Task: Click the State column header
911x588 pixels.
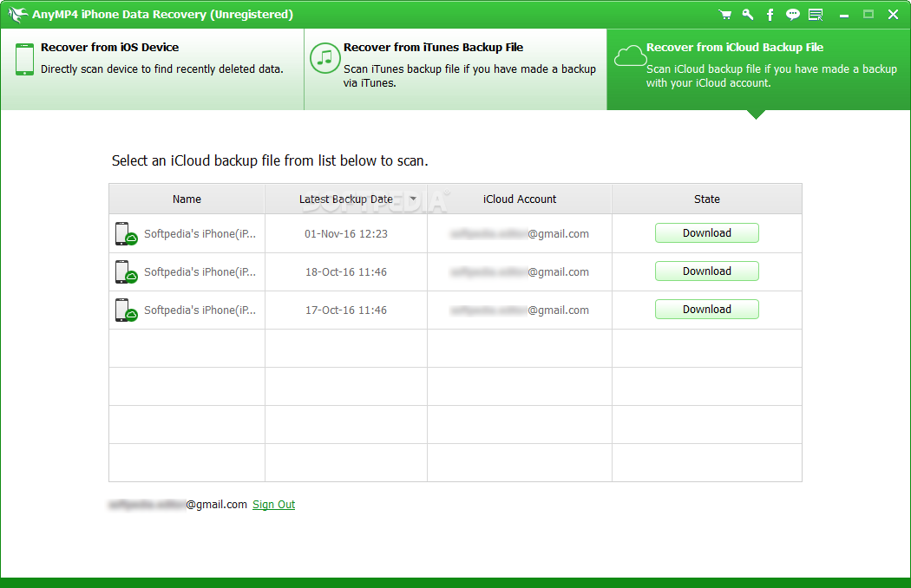Action: click(707, 199)
